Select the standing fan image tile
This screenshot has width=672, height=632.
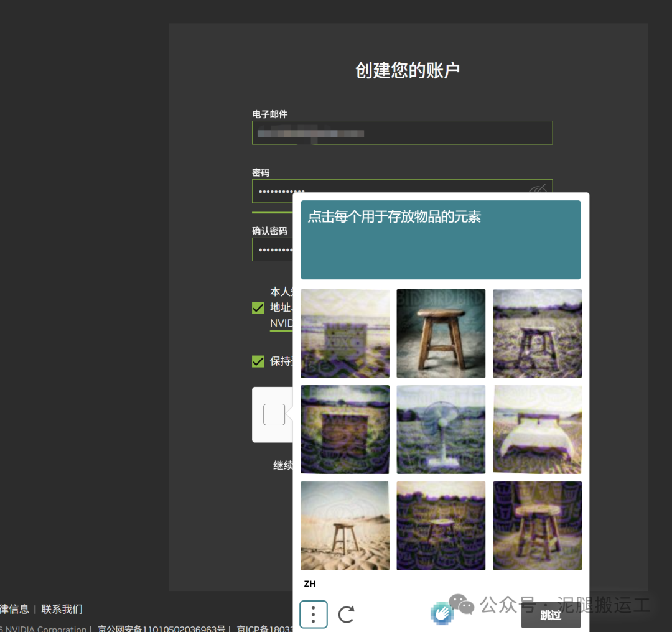tap(441, 429)
